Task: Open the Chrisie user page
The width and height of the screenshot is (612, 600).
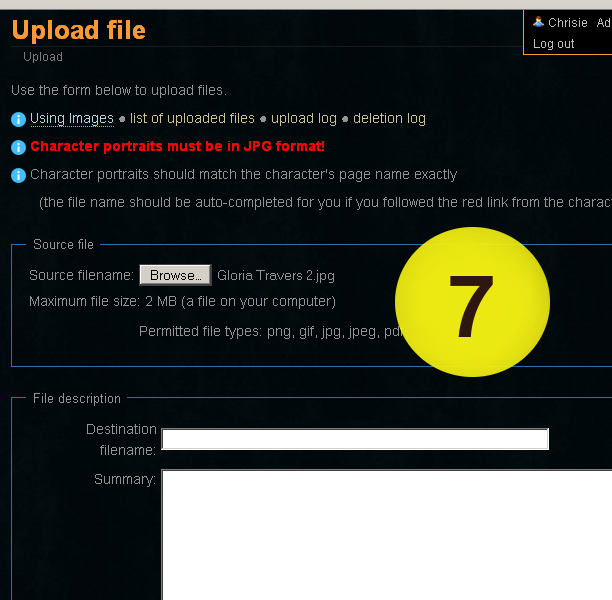Action: point(568,22)
